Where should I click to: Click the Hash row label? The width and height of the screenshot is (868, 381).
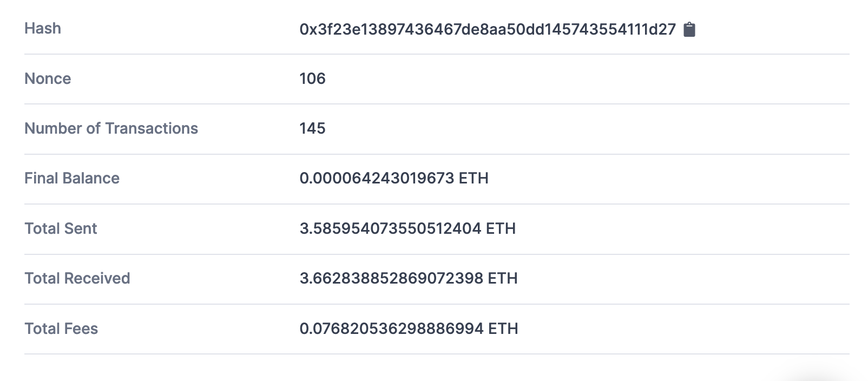[x=42, y=29]
